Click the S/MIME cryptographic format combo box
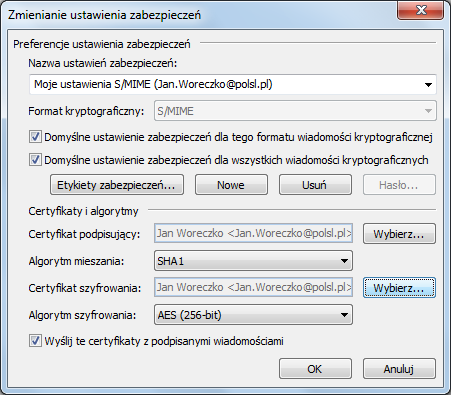 point(295,111)
